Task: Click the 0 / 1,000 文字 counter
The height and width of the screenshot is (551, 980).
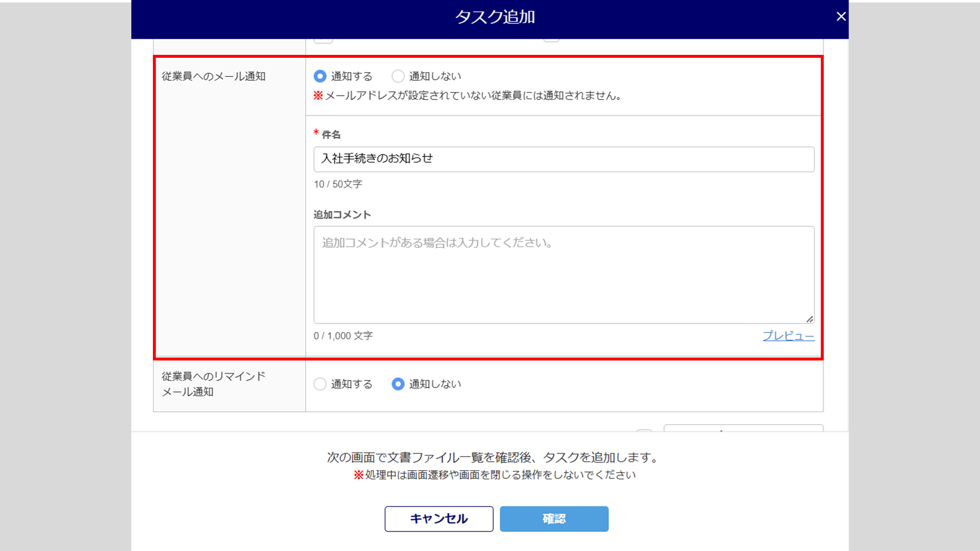Action: (x=343, y=336)
